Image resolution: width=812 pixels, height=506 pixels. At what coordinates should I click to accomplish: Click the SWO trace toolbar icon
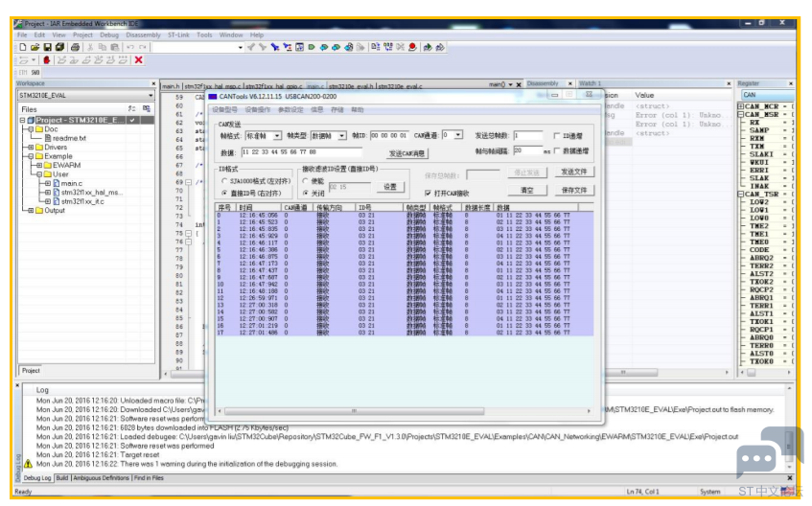pyautogui.click(x=35, y=73)
